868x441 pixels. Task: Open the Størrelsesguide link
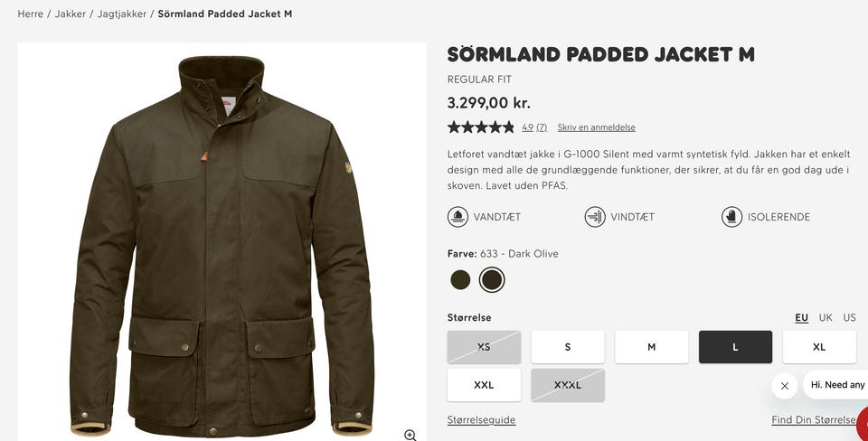coord(481,420)
